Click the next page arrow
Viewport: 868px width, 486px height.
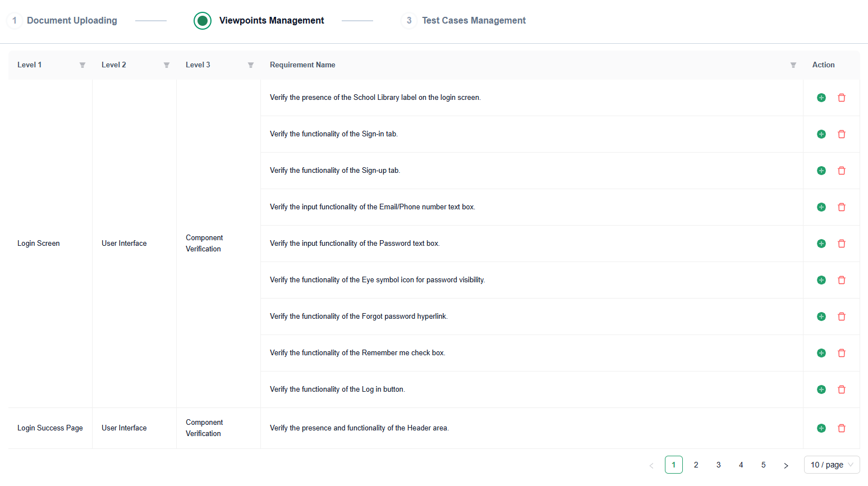coord(786,465)
